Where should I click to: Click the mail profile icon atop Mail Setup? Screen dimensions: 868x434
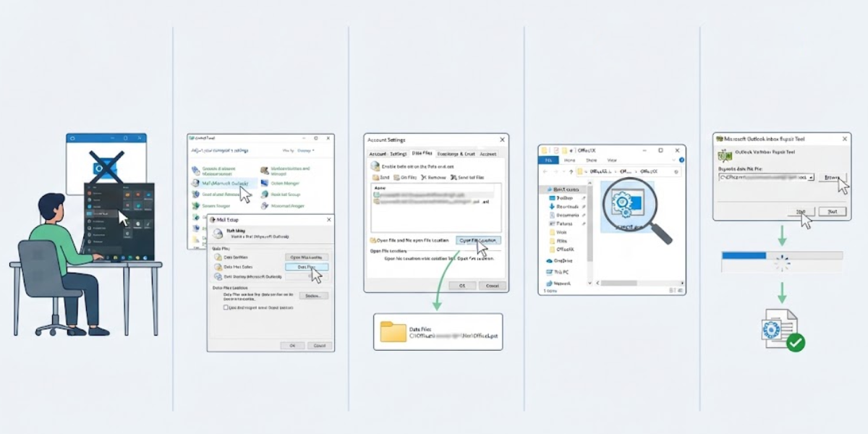tap(218, 234)
